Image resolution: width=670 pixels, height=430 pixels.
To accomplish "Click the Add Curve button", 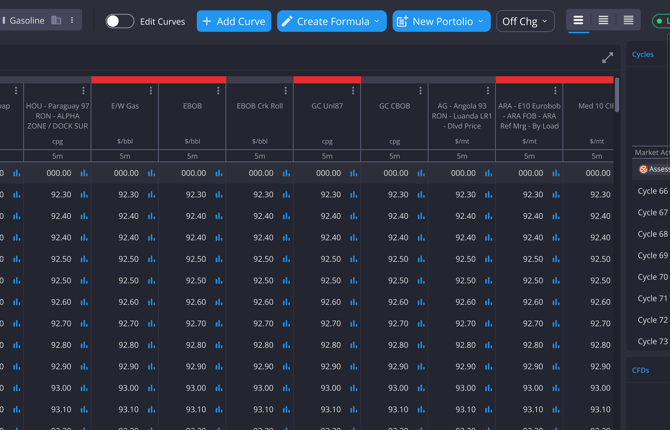I will [x=234, y=21].
